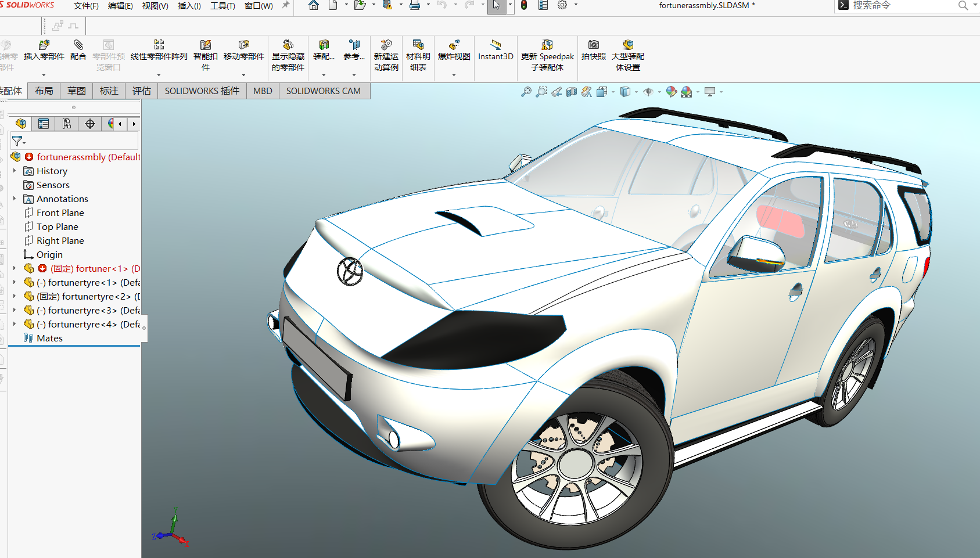This screenshot has height=558, width=980.
Task: Open the 工具(T) menu
Action: coord(222,6)
